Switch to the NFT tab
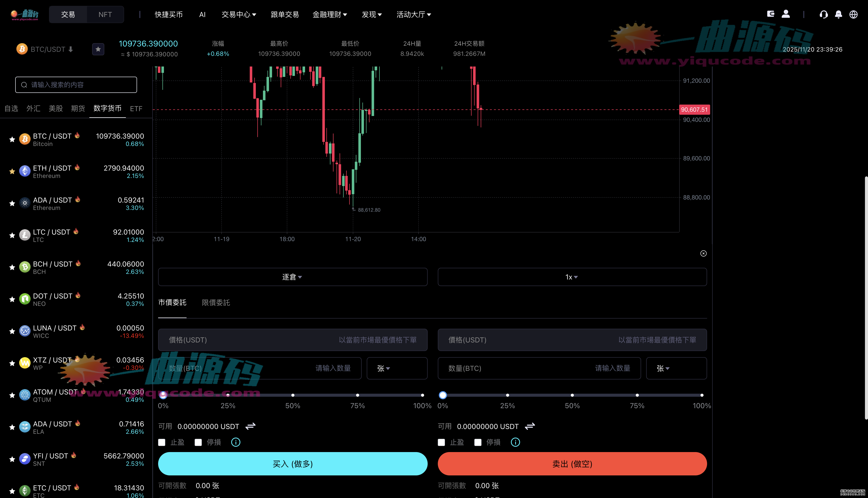This screenshot has width=868, height=498. click(x=105, y=14)
